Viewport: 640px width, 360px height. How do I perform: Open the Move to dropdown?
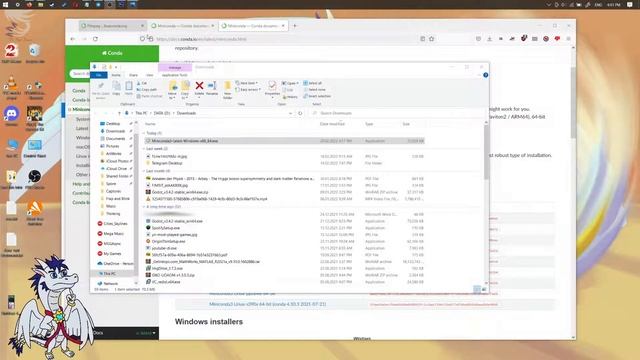[x=172, y=98]
